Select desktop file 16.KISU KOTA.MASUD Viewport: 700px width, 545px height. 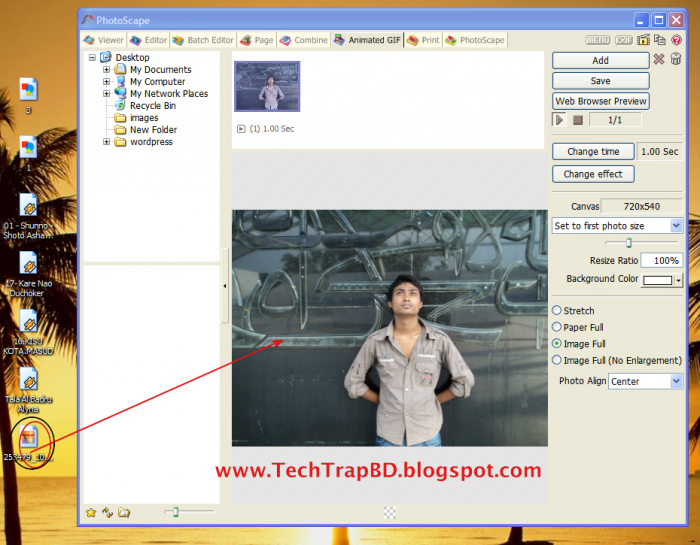[x=29, y=333]
